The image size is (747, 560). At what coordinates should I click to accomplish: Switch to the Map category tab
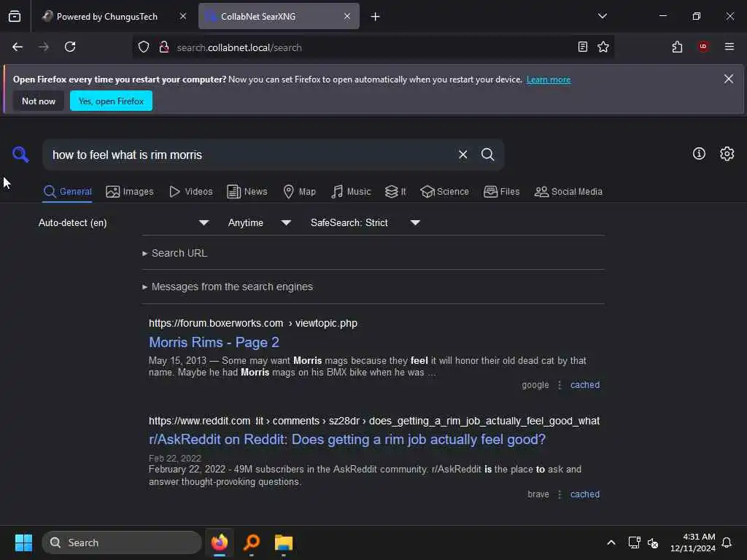tap(299, 192)
